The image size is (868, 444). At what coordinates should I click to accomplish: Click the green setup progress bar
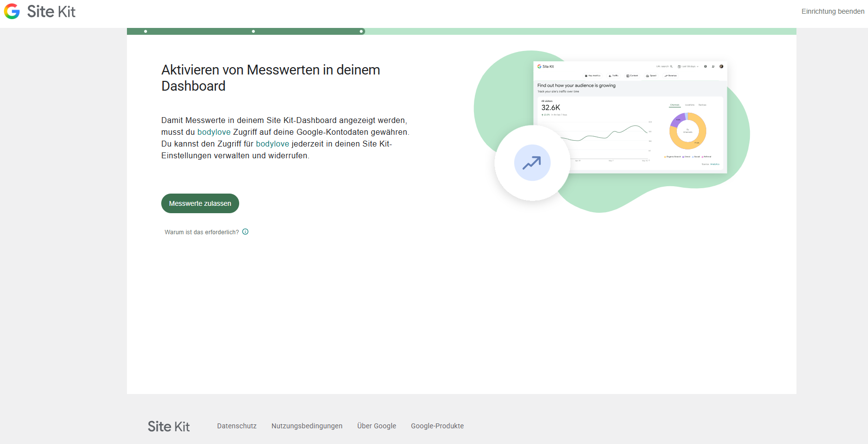tap(461, 31)
